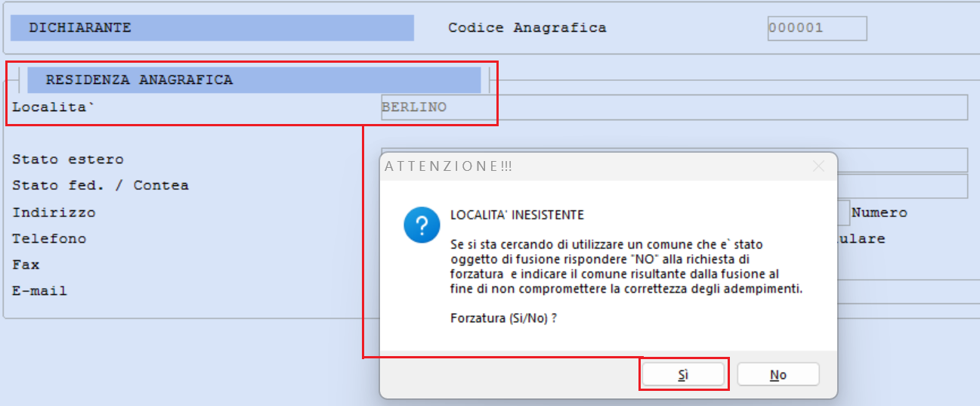Select the DICHIARANTE section header
980x406 pixels.
(x=212, y=28)
